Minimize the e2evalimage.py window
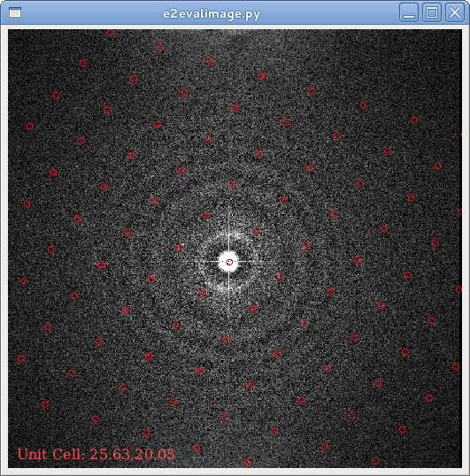Image resolution: width=470 pixels, height=476 pixels. click(409, 12)
